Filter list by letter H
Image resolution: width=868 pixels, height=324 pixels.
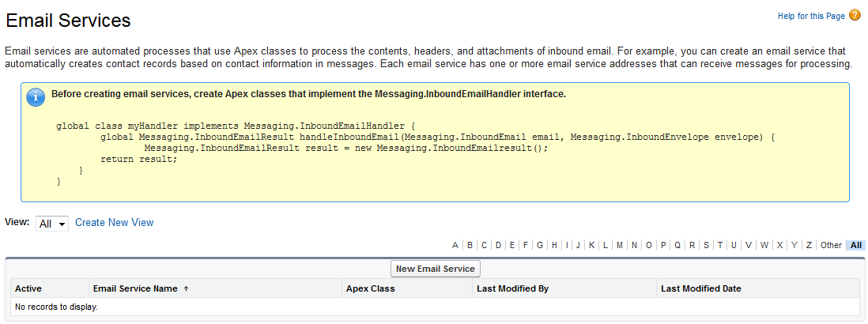[x=555, y=245]
